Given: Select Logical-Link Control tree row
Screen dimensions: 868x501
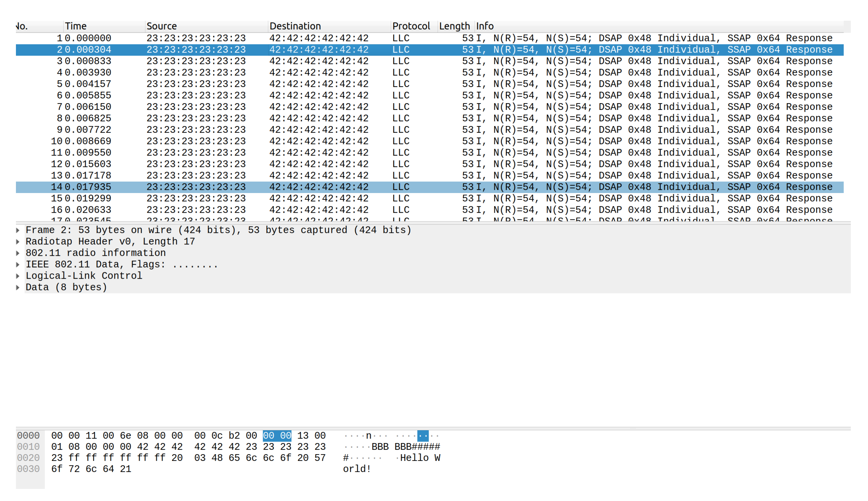Looking at the screenshot, I should [x=83, y=276].
